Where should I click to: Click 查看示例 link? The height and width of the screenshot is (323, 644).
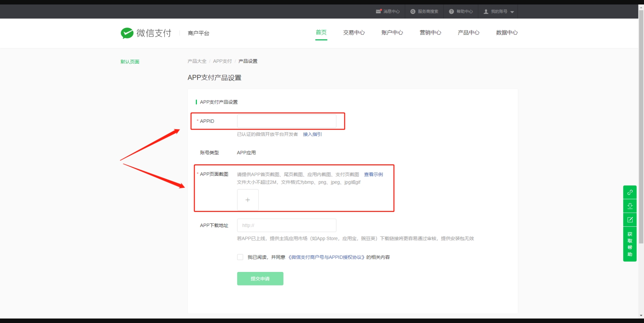[x=373, y=174]
